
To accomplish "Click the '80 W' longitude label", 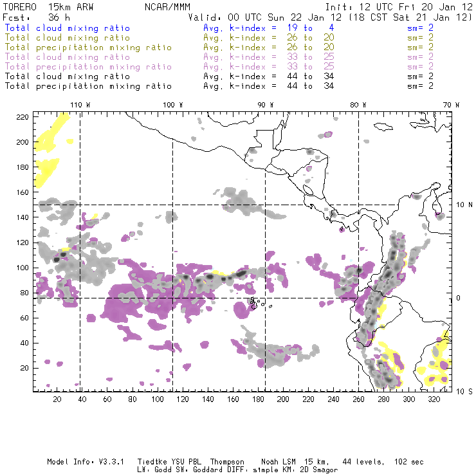I will tap(358, 105).
